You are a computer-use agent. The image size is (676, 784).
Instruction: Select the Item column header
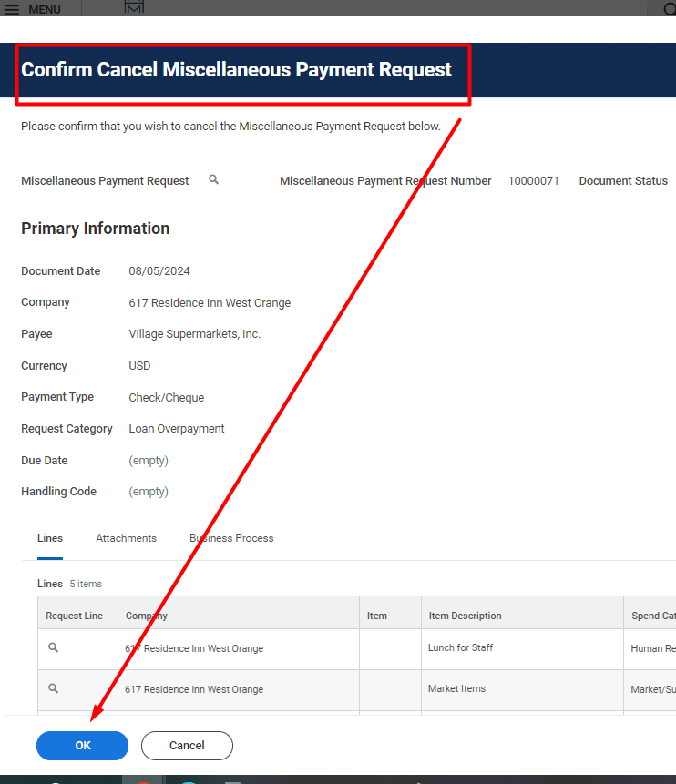[390, 613]
